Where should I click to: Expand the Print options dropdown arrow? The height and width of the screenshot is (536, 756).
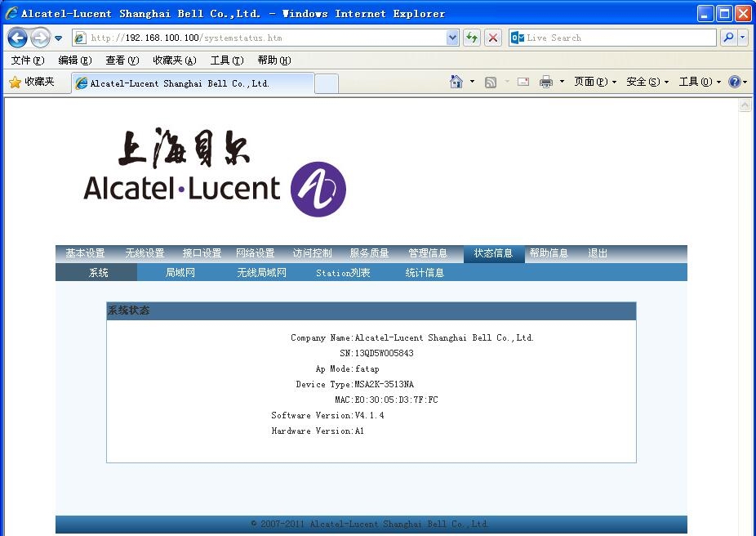(x=562, y=82)
